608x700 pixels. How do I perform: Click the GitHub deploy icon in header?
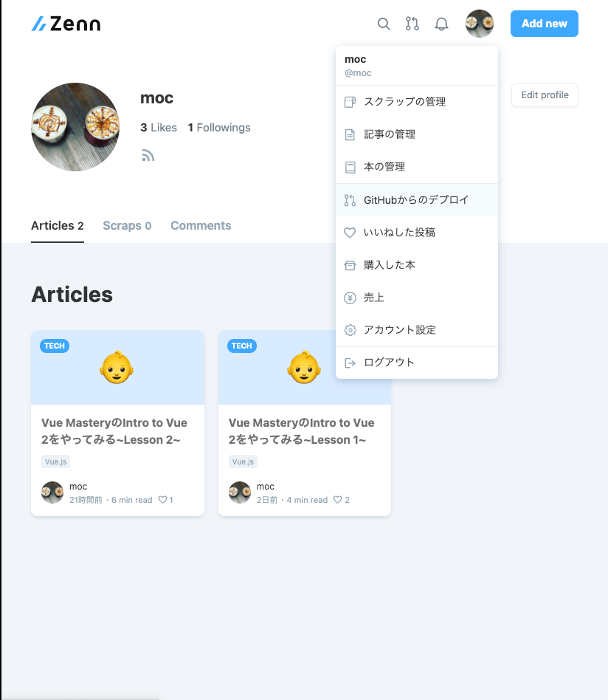412,24
